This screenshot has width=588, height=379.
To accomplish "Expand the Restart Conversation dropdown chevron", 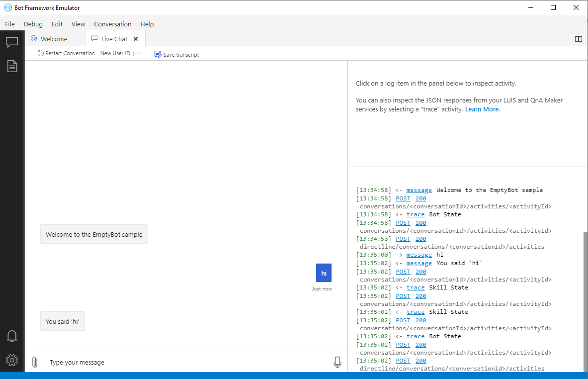I will click(x=139, y=53).
